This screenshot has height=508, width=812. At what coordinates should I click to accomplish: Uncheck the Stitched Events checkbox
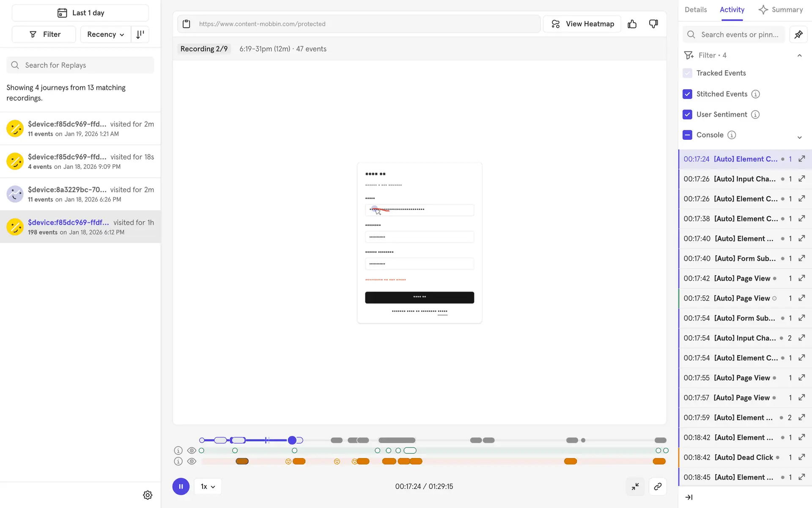click(x=687, y=94)
